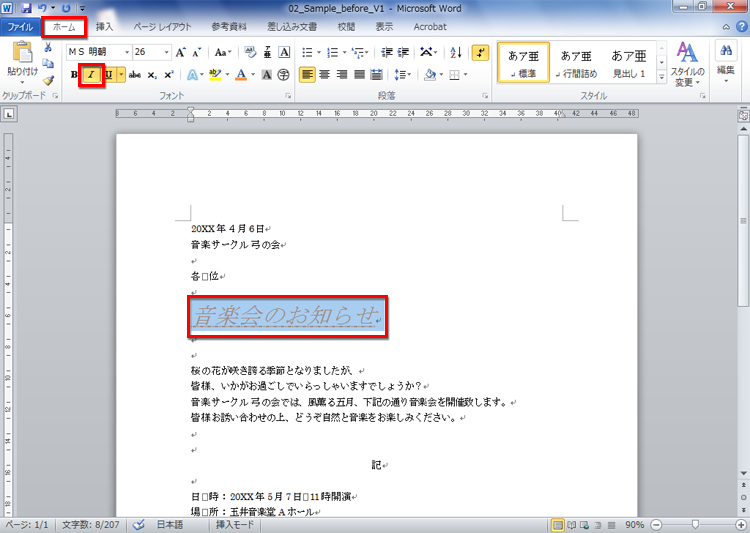Toggle subscript x₂ button

tap(152, 75)
